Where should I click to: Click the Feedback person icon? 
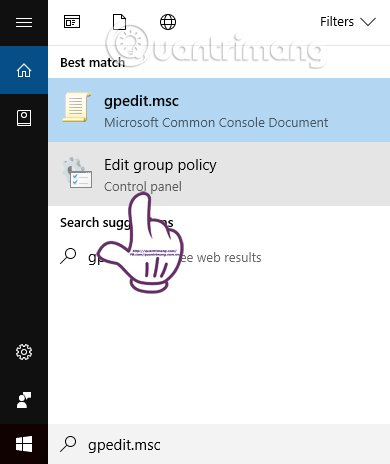(24, 400)
